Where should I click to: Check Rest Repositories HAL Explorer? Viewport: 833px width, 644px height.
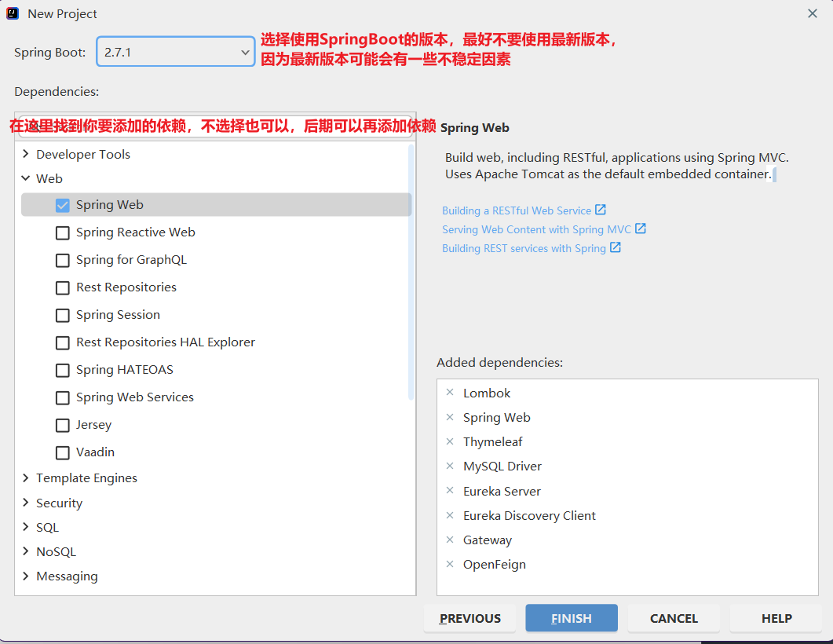(63, 342)
